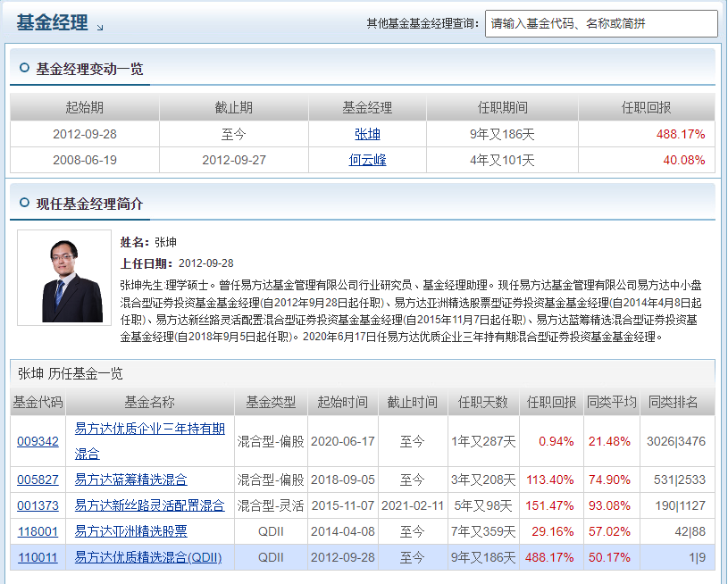
Task: Click the 基金代码 column header
Action: point(38,402)
